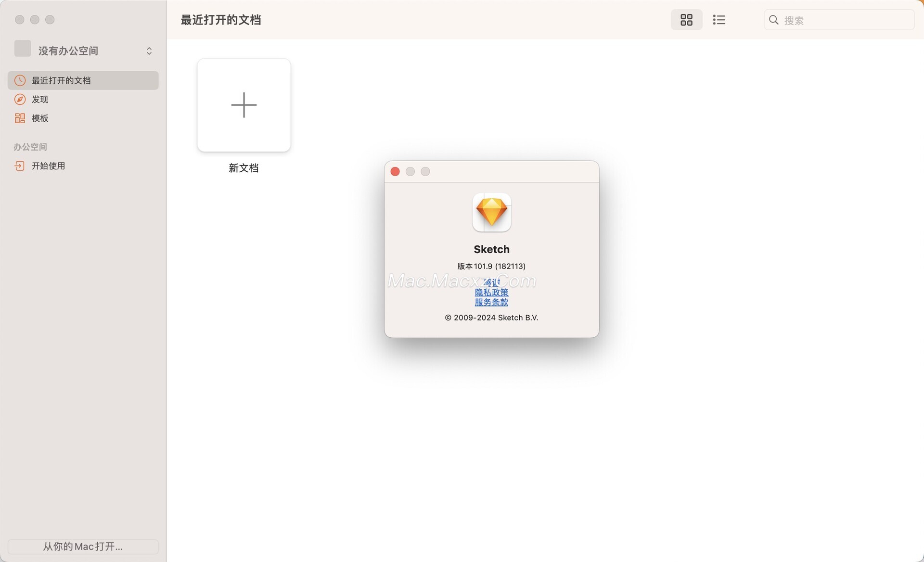
Task: Click the 办公空间 section header
Action: pyautogui.click(x=30, y=147)
